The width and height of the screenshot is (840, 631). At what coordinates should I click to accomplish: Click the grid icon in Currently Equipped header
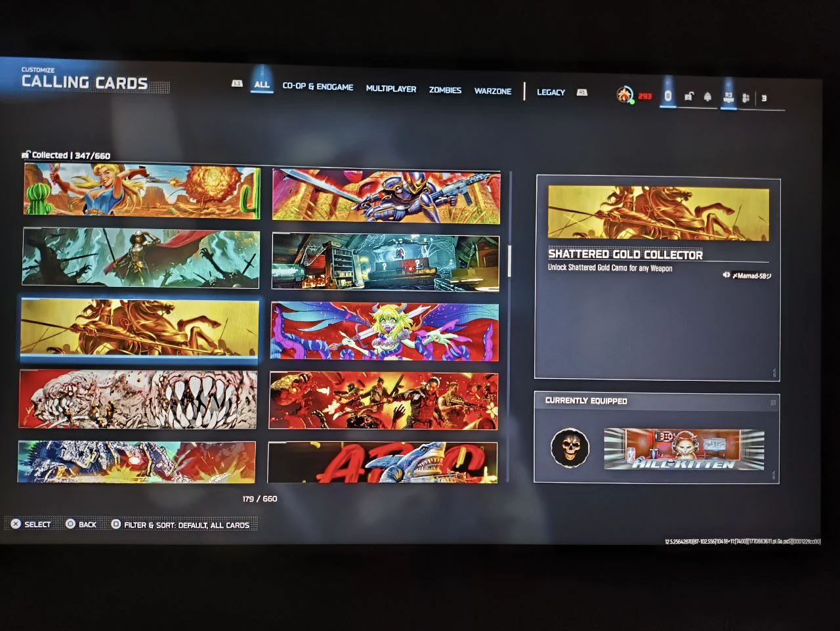[x=773, y=403]
